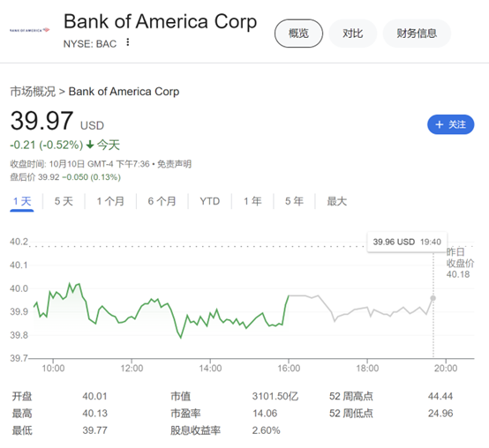Show the 6 个月 chart range
Image resolution: width=489 pixels, height=448 pixels.
pos(162,201)
